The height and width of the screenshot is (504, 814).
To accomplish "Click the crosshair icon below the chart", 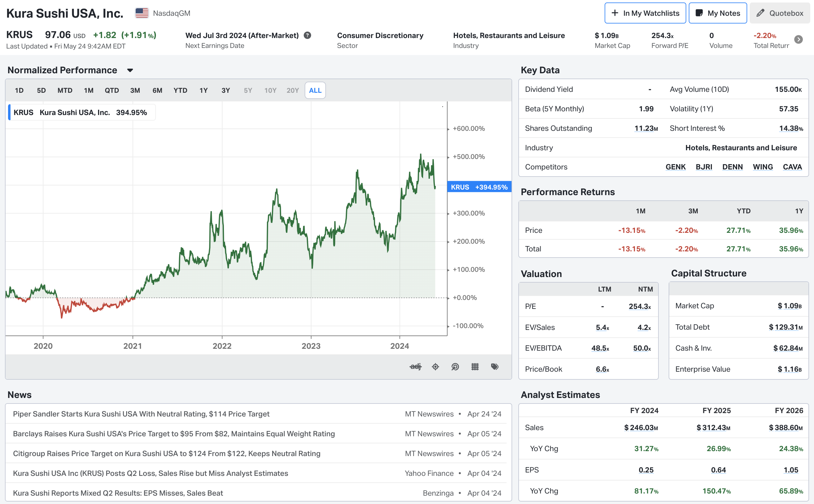I will pos(435,367).
